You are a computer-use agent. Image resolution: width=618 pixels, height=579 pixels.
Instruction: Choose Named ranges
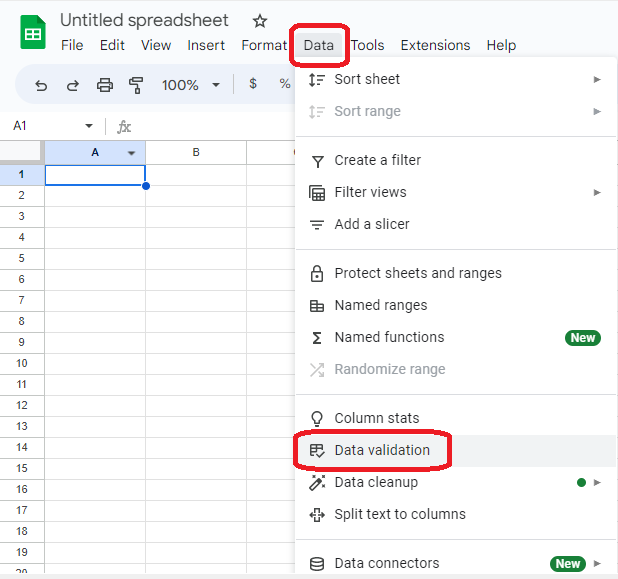pyautogui.click(x=456, y=305)
